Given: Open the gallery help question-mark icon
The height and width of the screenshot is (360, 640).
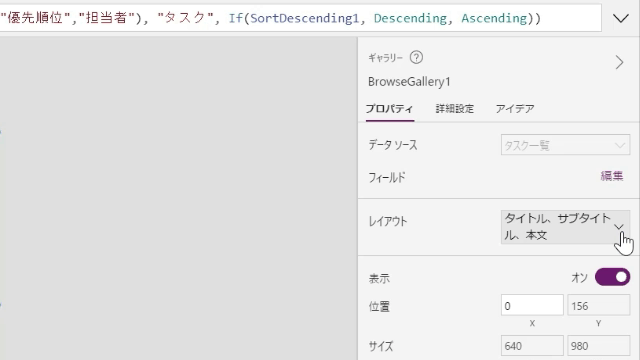Looking at the screenshot, I should point(416,58).
